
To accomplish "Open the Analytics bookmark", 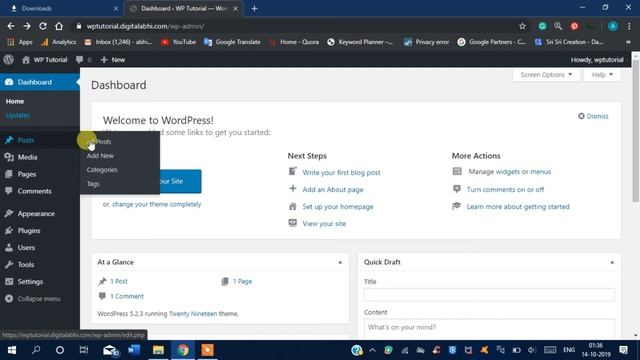I will [59, 42].
